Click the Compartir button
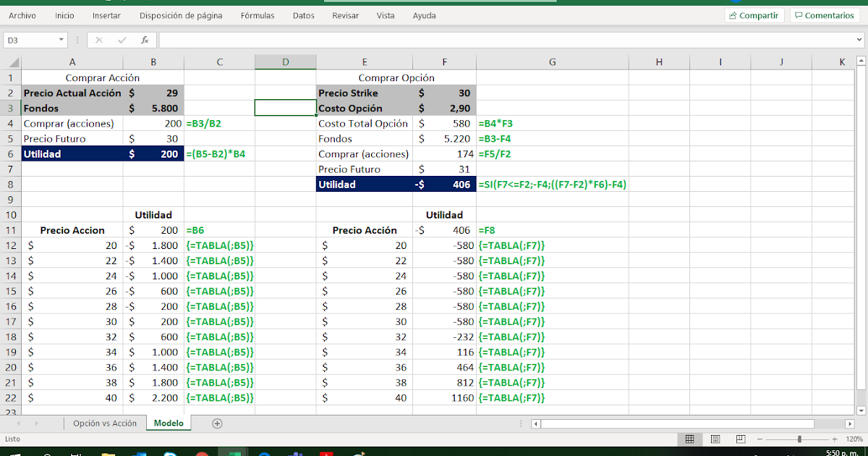The image size is (868, 456). (x=754, y=14)
